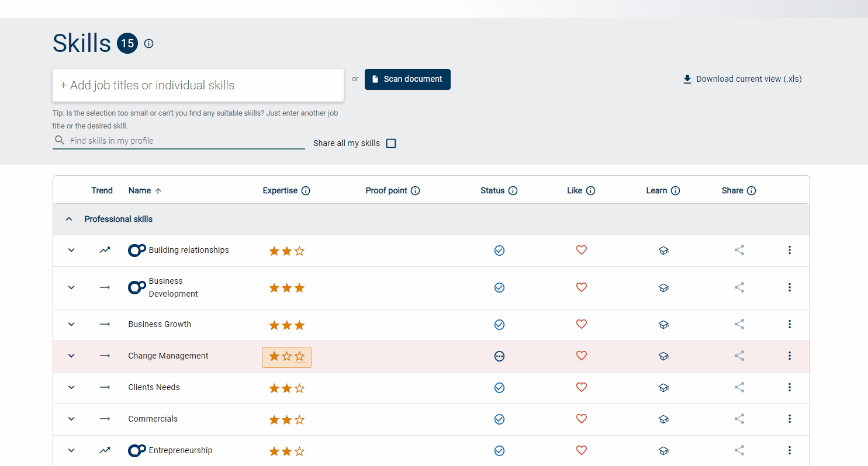
Task: Click the Add job titles or skills field
Action: (198, 85)
